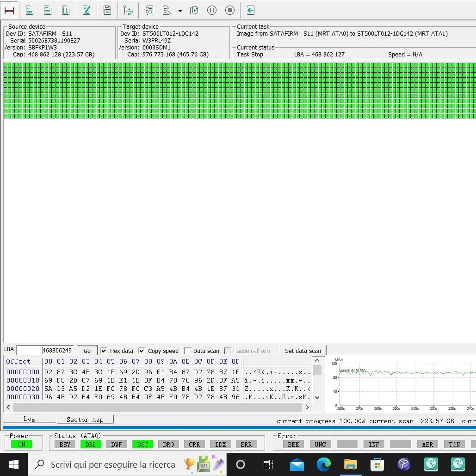Expand the toolbar dropdown arrow
The width and height of the screenshot is (476, 476).
click(x=180, y=11)
